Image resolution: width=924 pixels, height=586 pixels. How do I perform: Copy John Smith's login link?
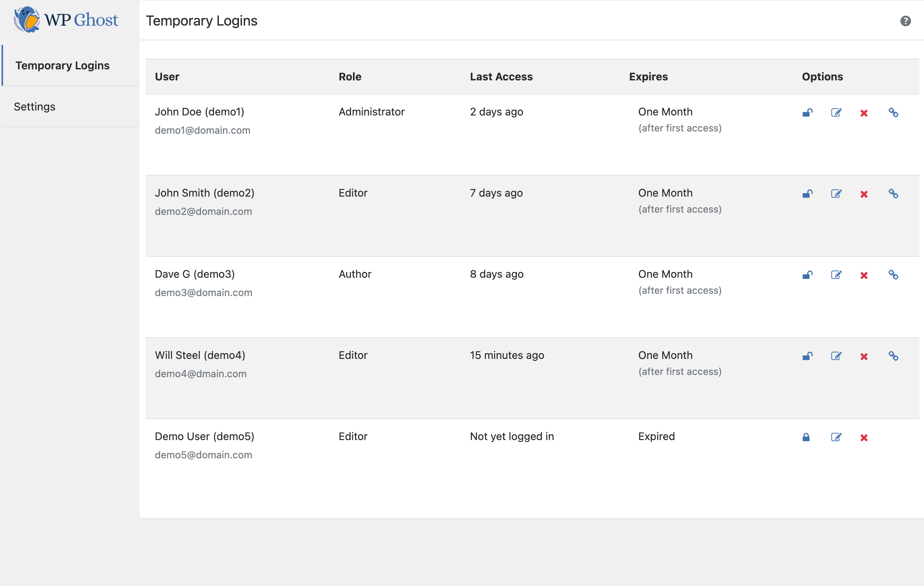click(x=893, y=194)
